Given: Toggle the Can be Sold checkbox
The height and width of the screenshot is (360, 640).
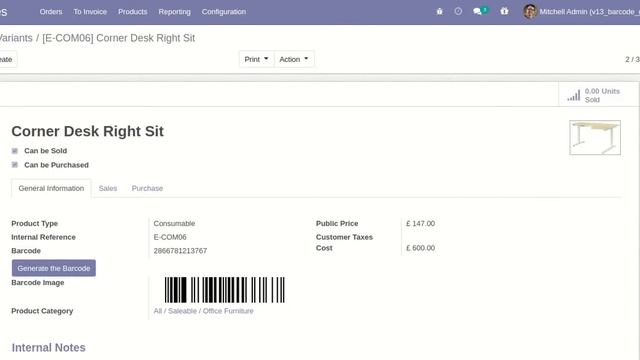Looking at the screenshot, I should (15, 151).
